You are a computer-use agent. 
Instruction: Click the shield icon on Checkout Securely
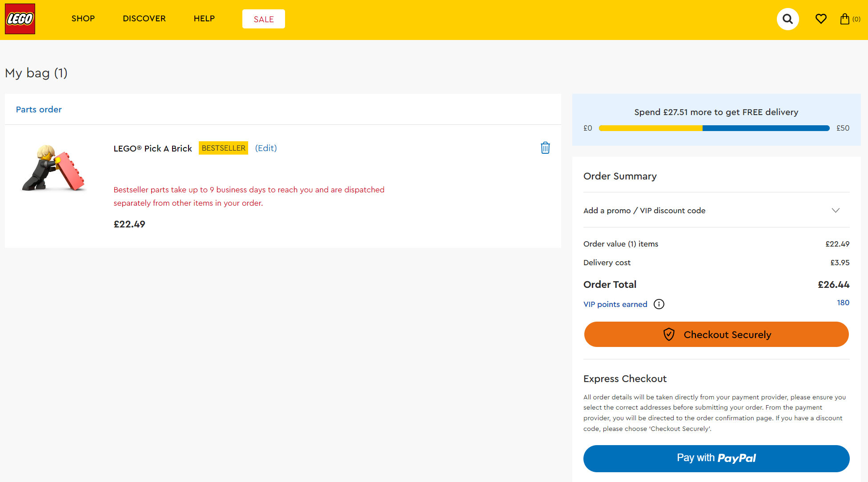[x=669, y=335]
